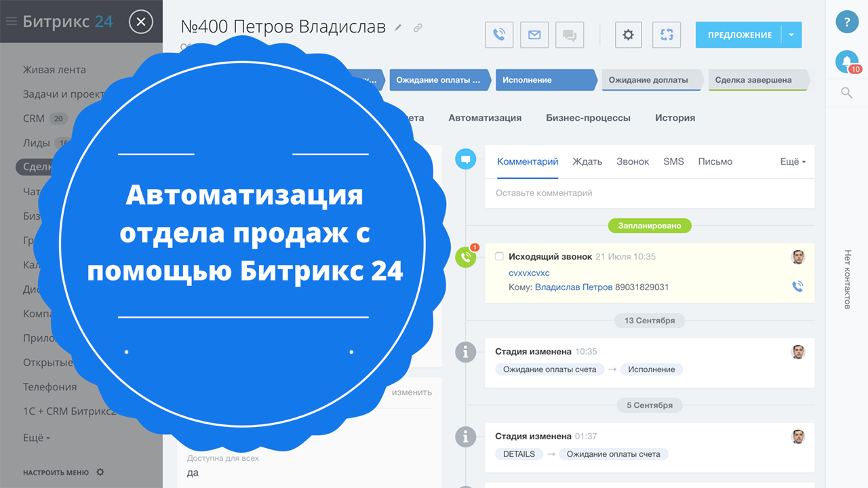Click the Оставьте комментарий input field
Image resolution: width=868 pixels, height=488 pixels.
click(x=650, y=193)
